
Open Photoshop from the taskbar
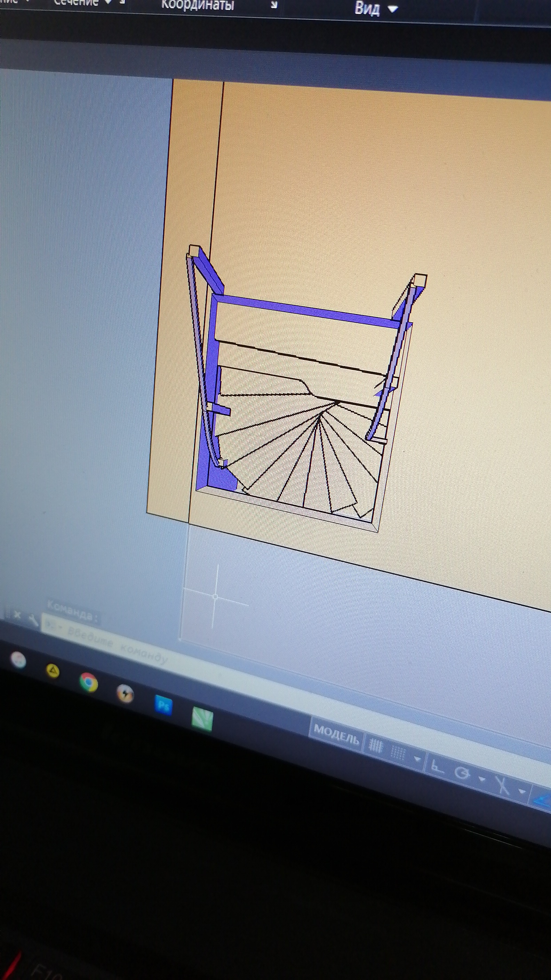[x=164, y=706]
